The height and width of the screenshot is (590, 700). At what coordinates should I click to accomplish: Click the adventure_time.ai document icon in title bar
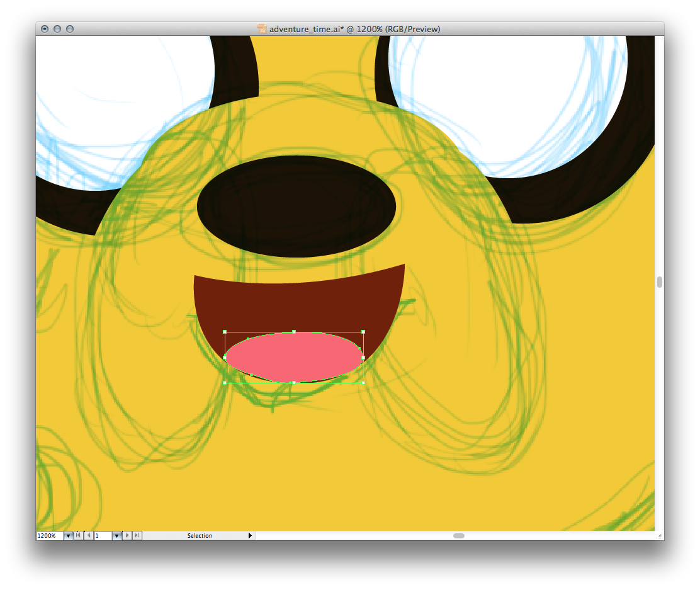(262, 29)
